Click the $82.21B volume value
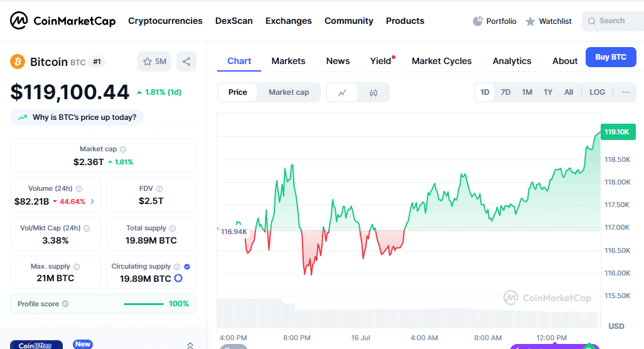 click(x=31, y=201)
